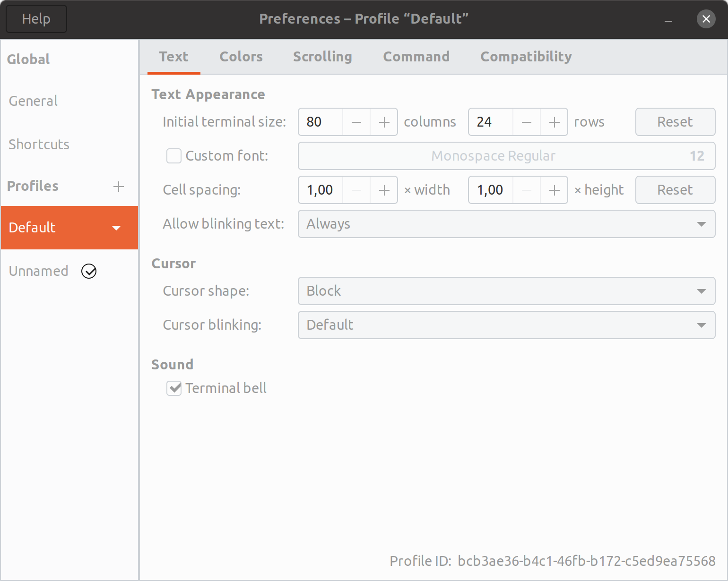
Task: Increase the rows value
Action: (554, 122)
